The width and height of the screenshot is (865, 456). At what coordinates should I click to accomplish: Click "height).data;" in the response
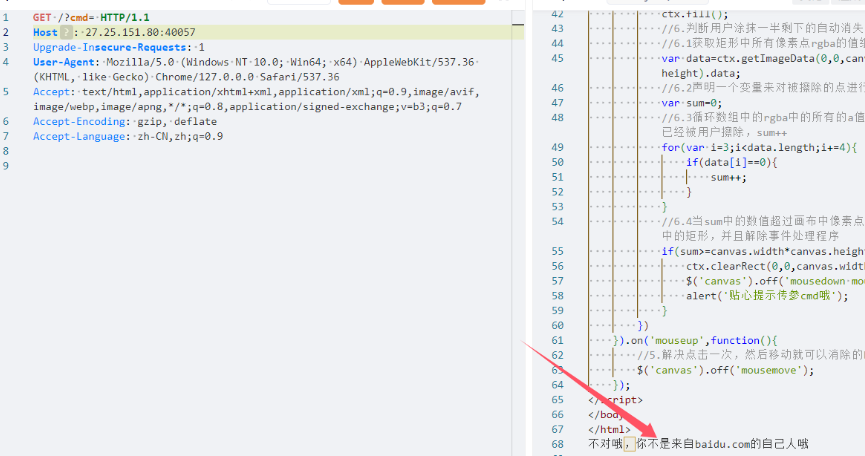(701, 73)
